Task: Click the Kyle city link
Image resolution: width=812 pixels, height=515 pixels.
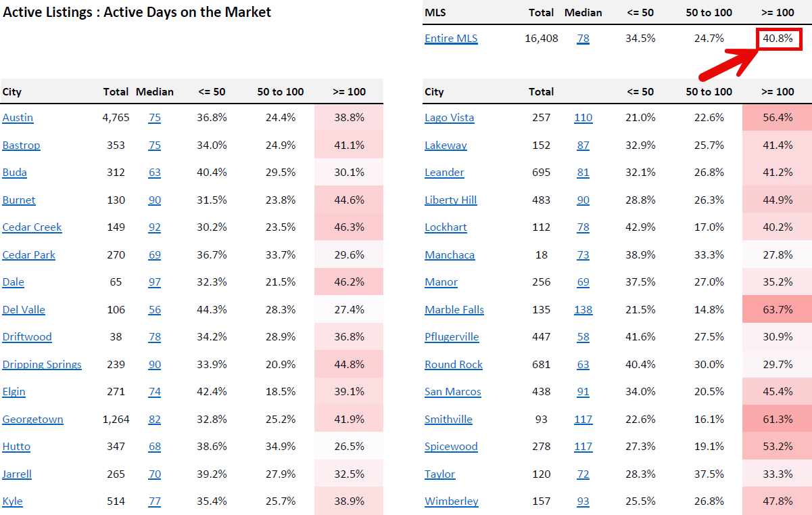Action: click(x=13, y=501)
